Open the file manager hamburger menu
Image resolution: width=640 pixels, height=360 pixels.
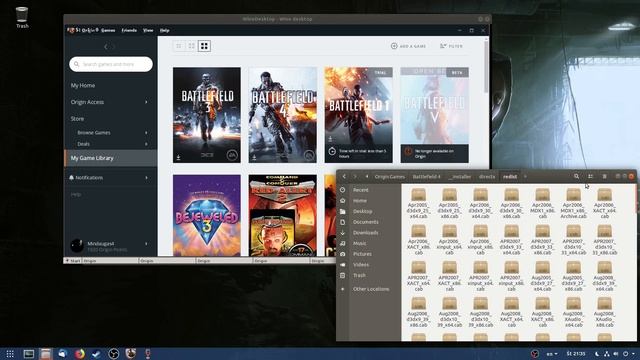coord(604,176)
